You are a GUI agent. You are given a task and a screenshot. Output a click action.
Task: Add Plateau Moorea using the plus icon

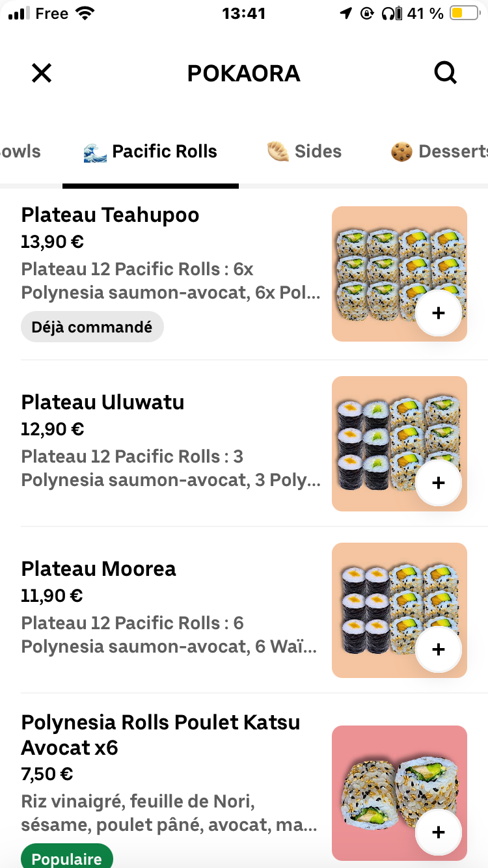click(x=439, y=649)
